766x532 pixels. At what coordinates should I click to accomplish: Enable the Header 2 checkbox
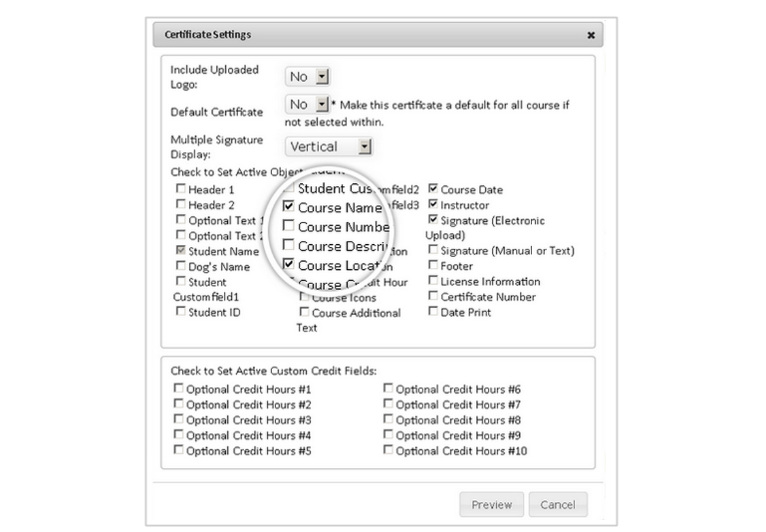coord(180,203)
